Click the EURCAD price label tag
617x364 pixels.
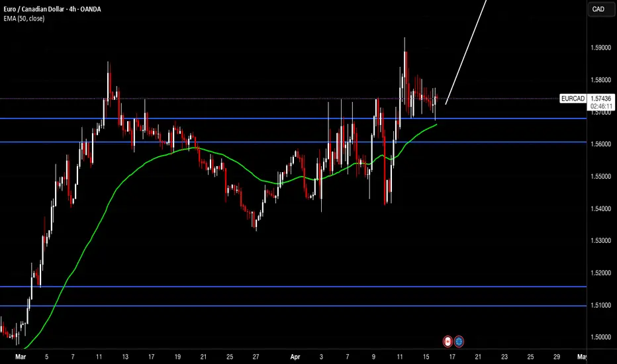coord(573,99)
